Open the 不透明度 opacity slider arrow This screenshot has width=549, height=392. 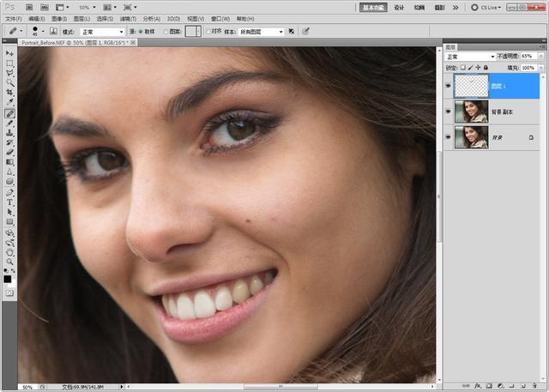541,56
